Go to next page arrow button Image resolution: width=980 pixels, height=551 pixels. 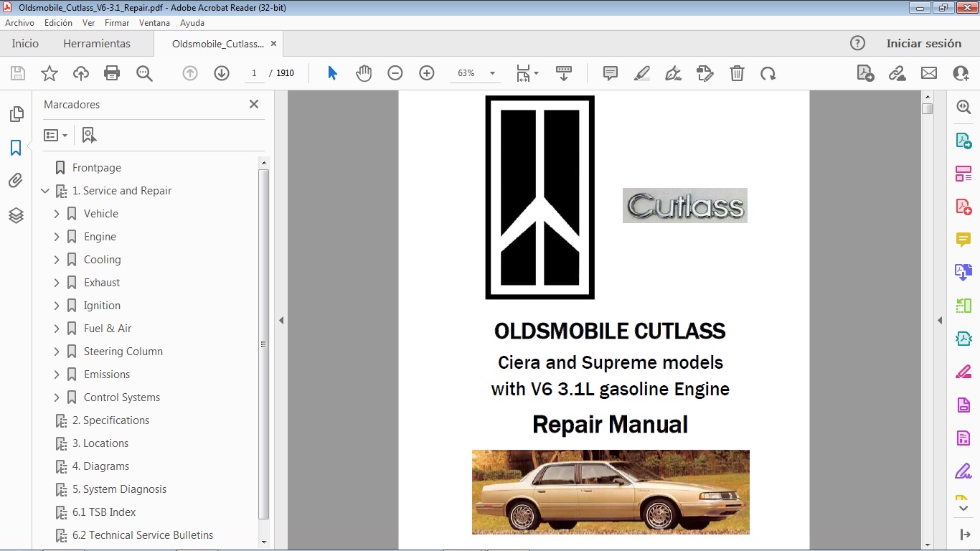click(222, 73)
